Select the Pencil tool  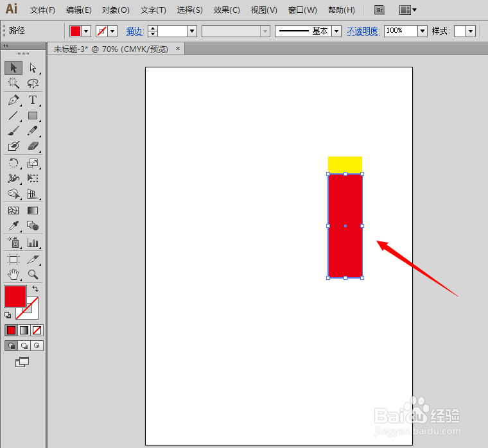tap(33, 131)
